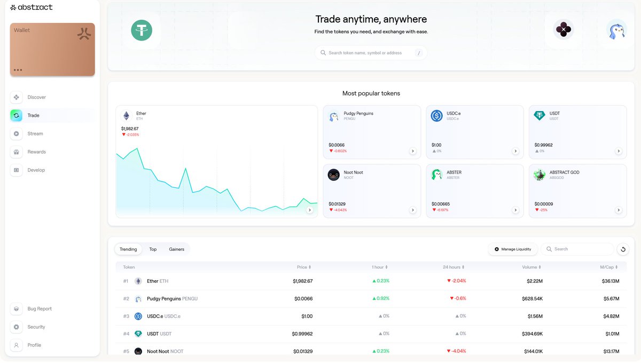
Task: Sort table by 1 hour column
Action: coord(380,267)
